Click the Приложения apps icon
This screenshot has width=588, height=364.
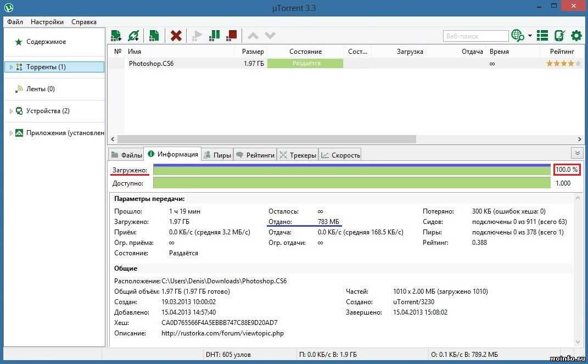click(x=19, y=133)
